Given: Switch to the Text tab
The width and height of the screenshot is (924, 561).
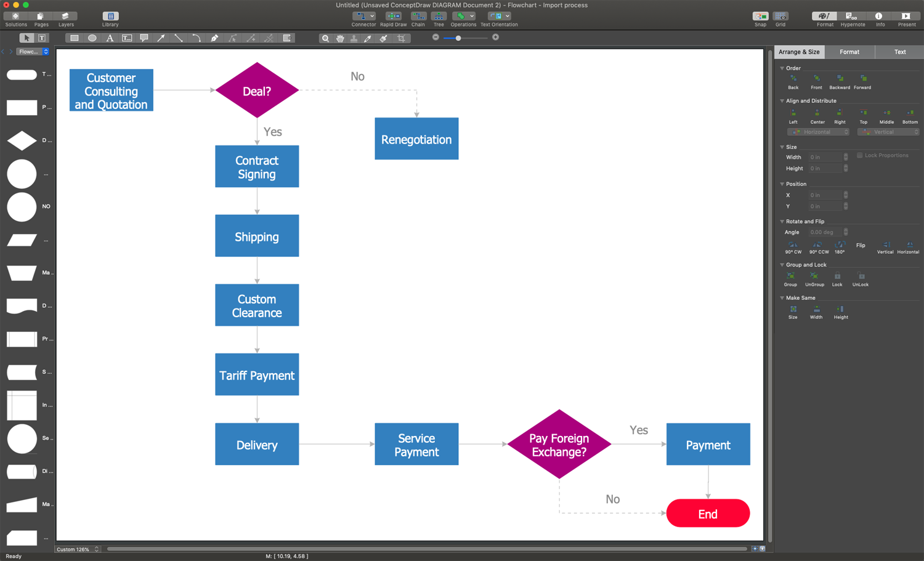Looking at the screenshot, I should click(899, 52).
